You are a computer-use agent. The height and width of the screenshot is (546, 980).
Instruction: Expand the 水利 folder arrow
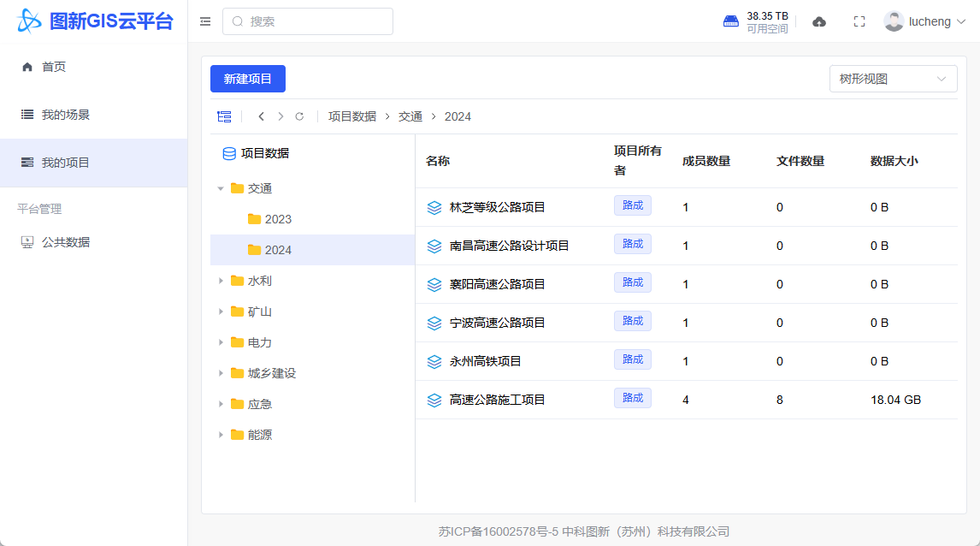click(x=221, y=281)
